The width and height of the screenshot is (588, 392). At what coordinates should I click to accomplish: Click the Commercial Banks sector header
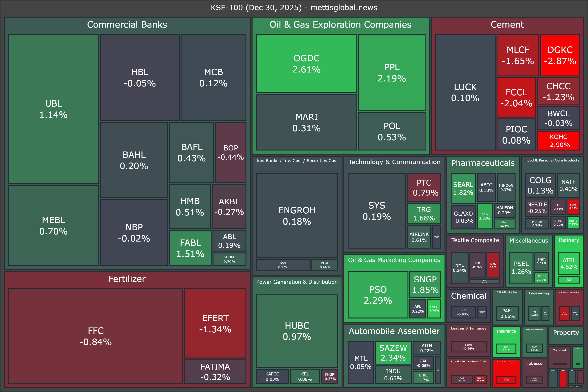coord(127,24)
